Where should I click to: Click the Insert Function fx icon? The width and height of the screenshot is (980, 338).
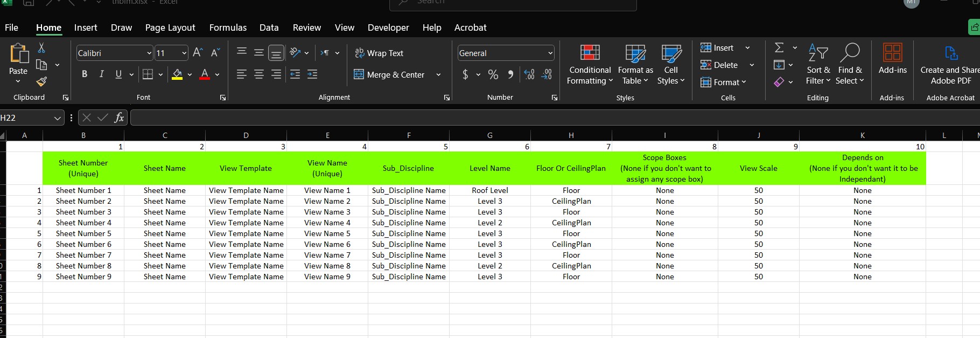[120, 118]
